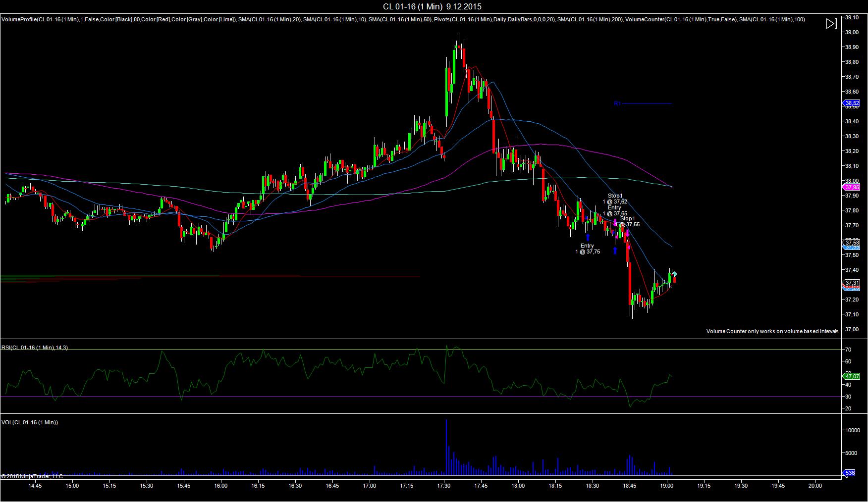Viewport: 868px width, 502px height.
Task: Click the 'Volume Counter only works on volume based intervals' message
Action: tap(772, 331)
